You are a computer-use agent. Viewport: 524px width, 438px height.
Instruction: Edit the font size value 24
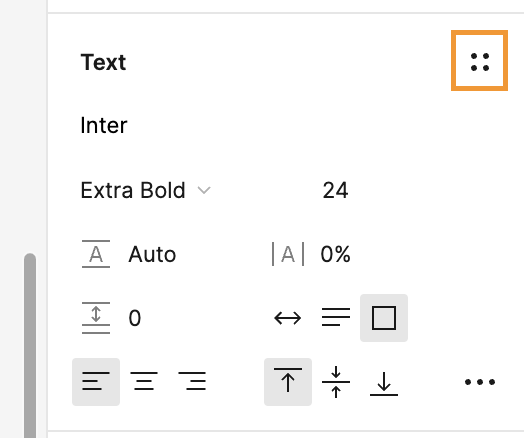335,190
